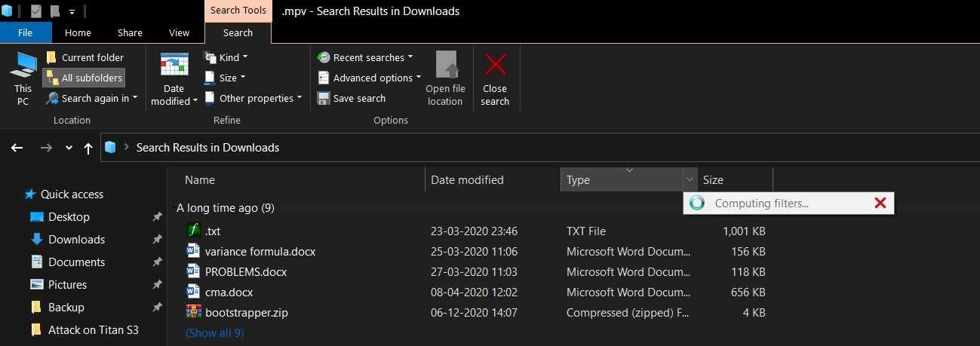980x346 pixels.
Task: Click Open file location button
Action: coord(445,79)
